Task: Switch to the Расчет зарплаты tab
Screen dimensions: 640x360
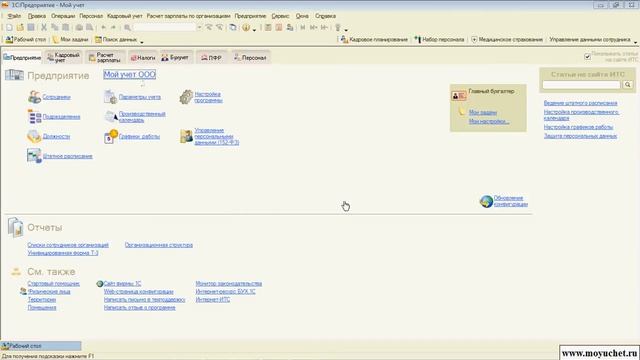Action: click(x=105, y=58)
